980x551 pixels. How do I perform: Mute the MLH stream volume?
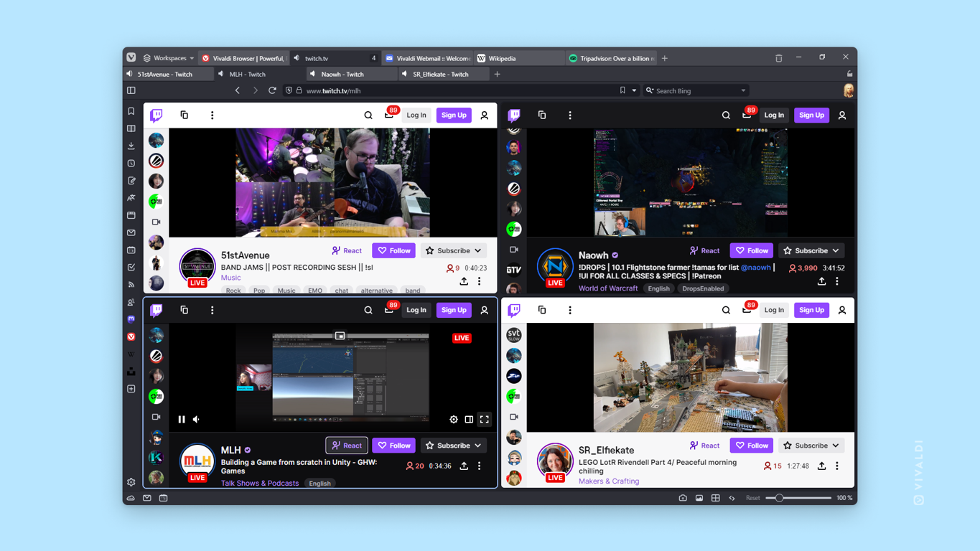pyautogui.click(x=197, y=420)
